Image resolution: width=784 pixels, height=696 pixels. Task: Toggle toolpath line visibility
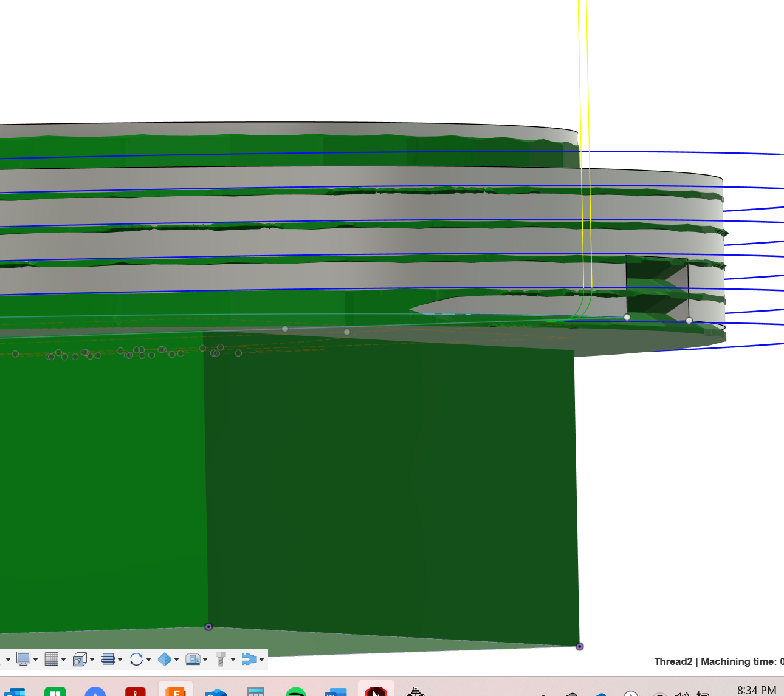point(107,658)
